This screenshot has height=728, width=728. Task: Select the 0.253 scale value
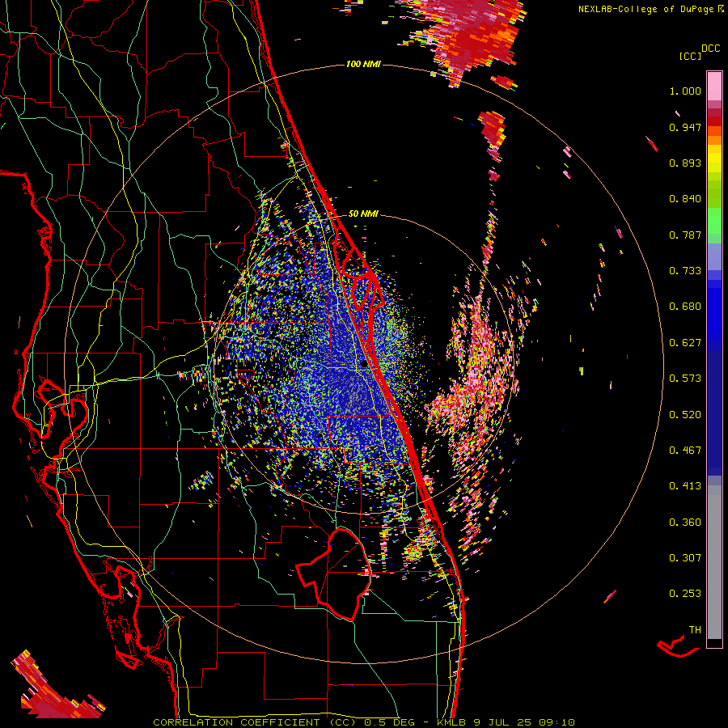pyautogui.click(x=685, y=594)
